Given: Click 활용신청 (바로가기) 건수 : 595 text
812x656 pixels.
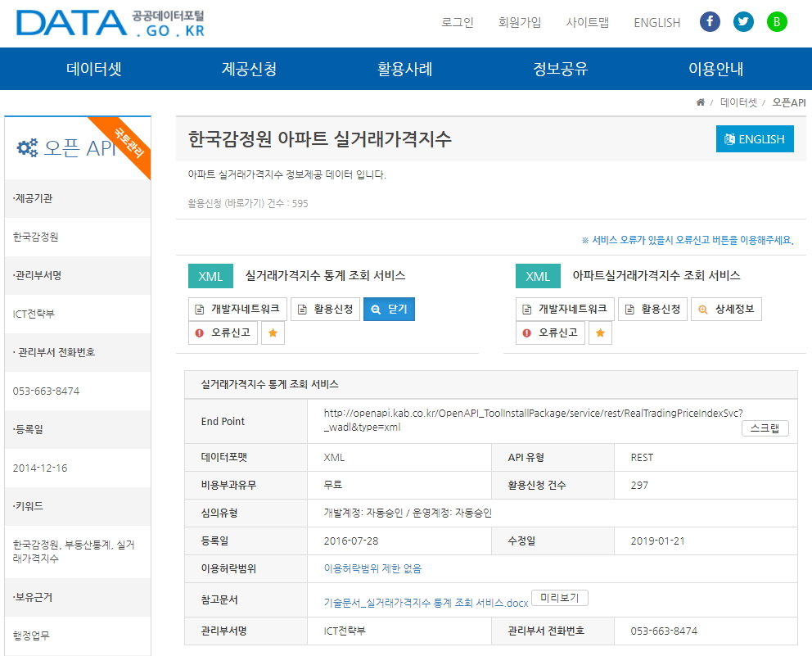Looking at the screenshot, I should click(x=247, y=203).
